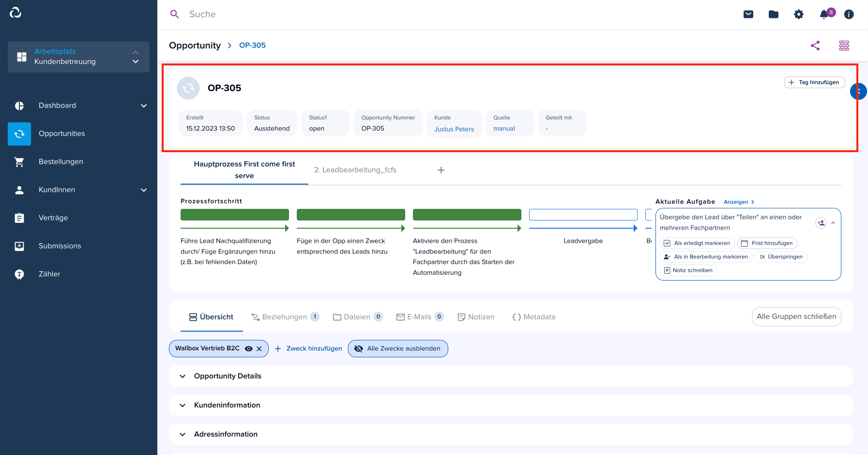Click Opportunity in breadcrumb
Viewport: 868px width, 455px height.
[195, 46]
